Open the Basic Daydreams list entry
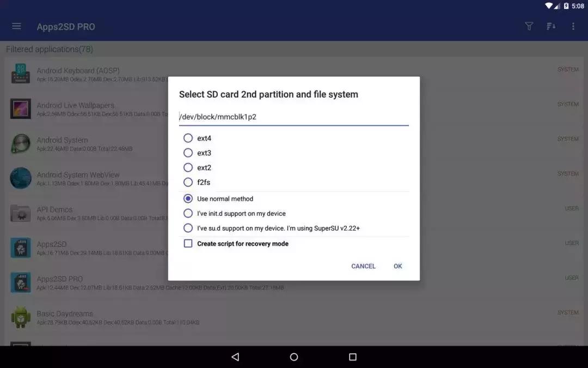This screenshot has height=368, width=588. pos(294,317)
